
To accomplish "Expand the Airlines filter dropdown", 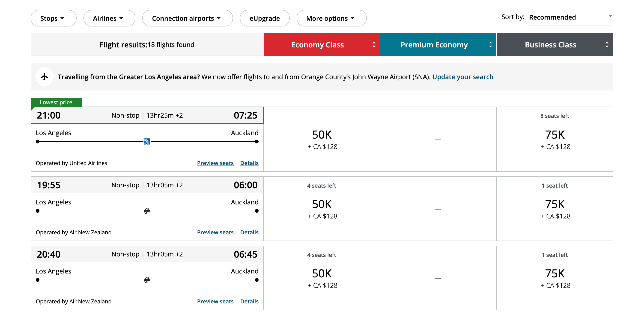I will pyautogui.click(x=109, y=18).
